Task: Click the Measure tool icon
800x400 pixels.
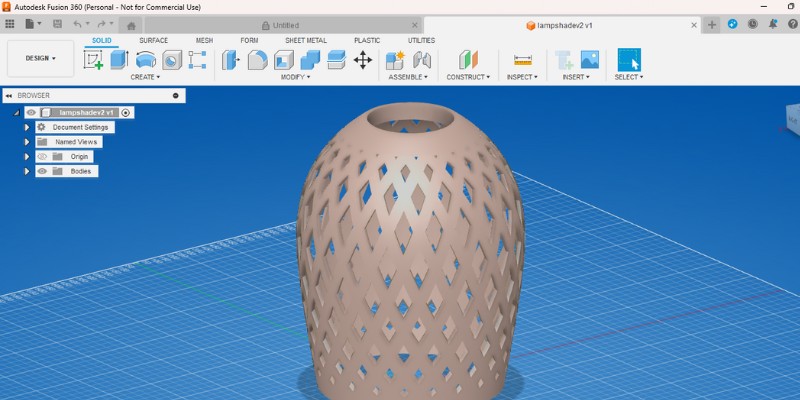Action: [522, 60]
